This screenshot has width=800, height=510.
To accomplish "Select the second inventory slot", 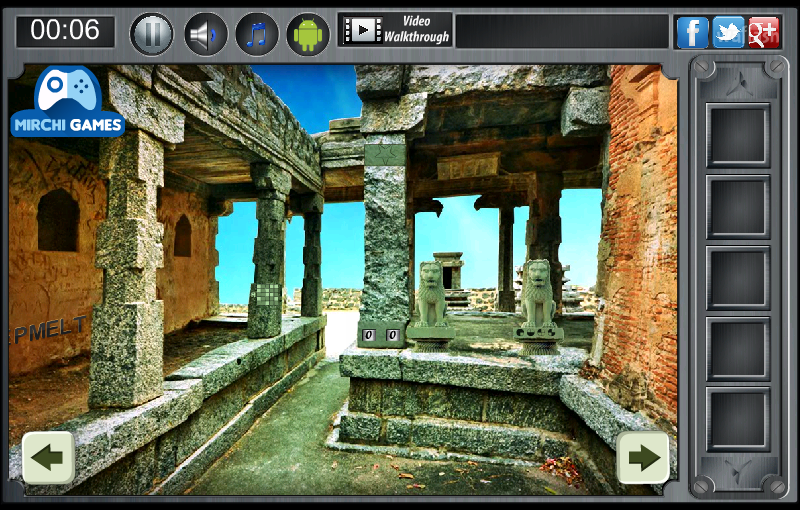I will 738,207.
